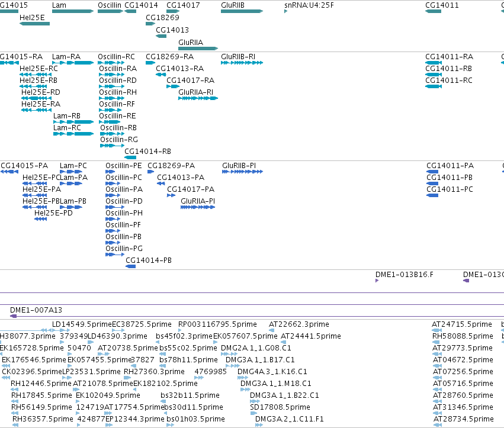Screen dimensions: 504x428
Task: Click the CG14011-RC transcript label
Action: [x=449, y=81]
